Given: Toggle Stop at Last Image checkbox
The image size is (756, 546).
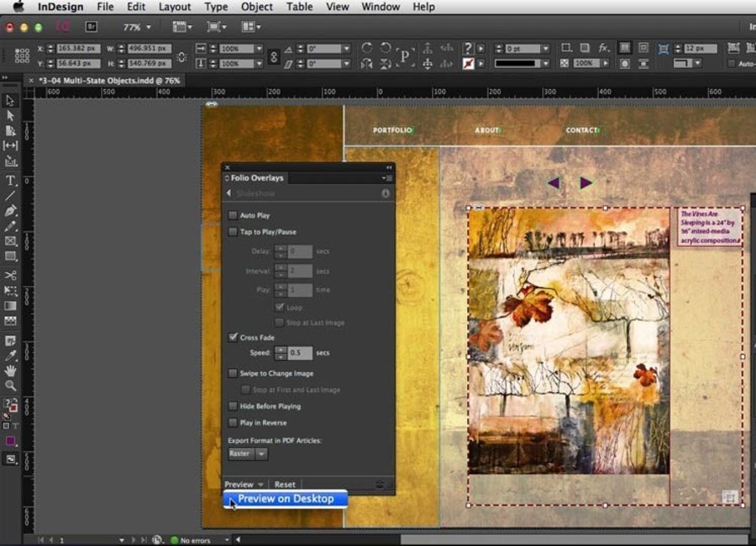Looking at the screenshot, I should pos(279,323).
